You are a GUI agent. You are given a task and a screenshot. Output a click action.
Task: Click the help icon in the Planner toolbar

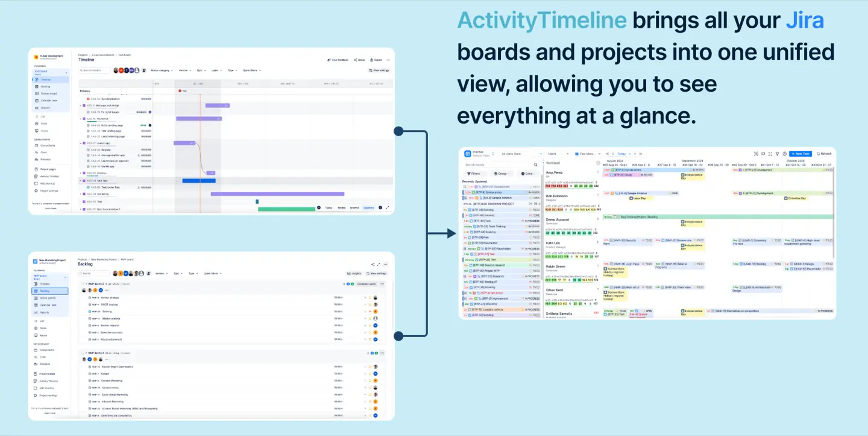784,154
